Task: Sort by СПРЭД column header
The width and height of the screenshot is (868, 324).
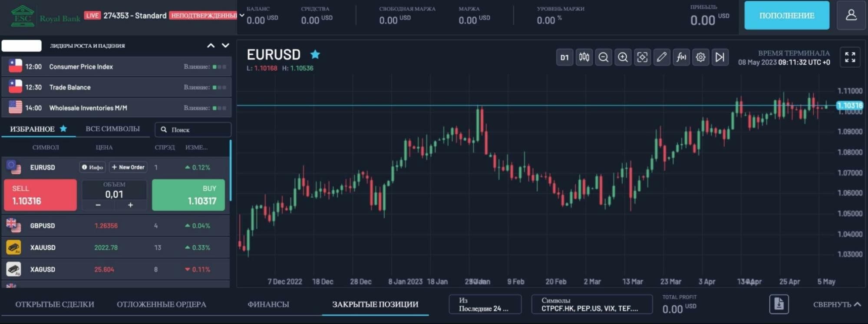Action: (x=165, y=148)
